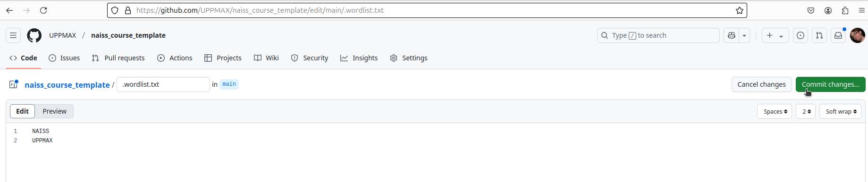Open user avatar menu
This screenshot has width=868, height=182.
pyautogui.click(x=858, y=35)
